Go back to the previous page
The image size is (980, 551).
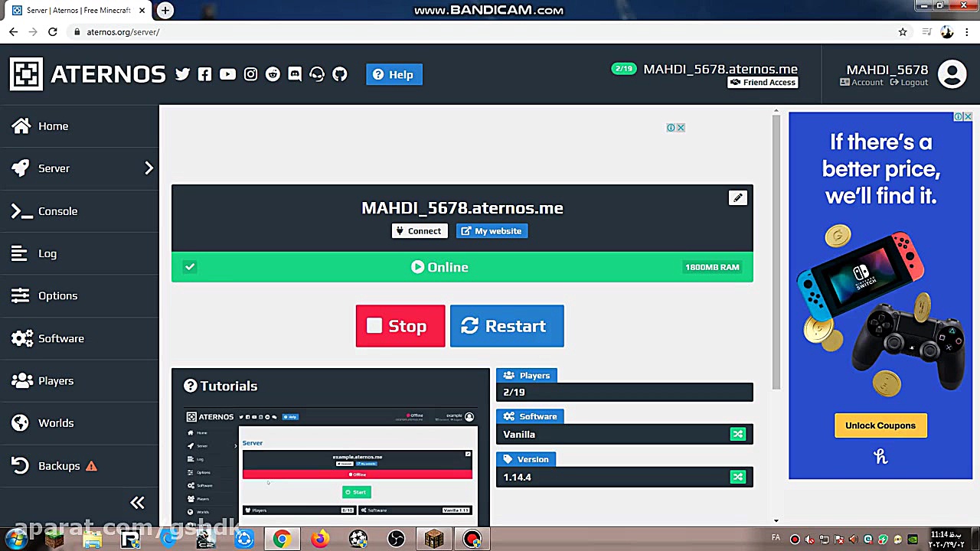tap(13, 31)
